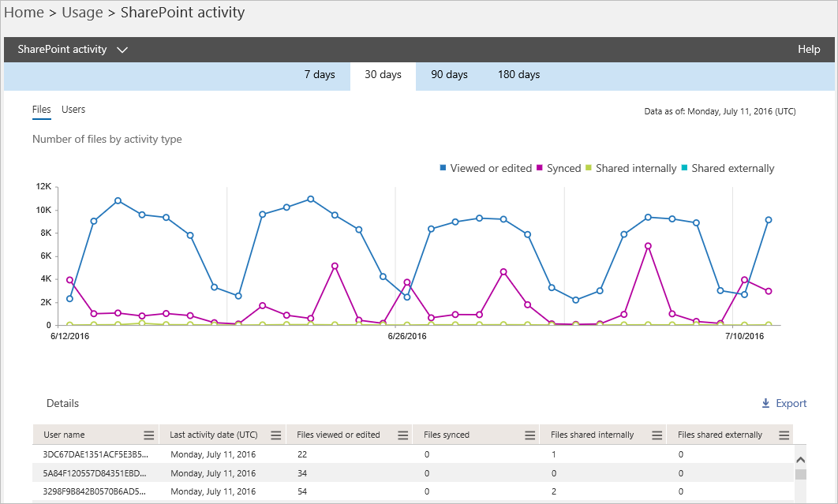Click scrollbar up arrow in details table
This screenshot has width=838, height=504.
(800, 460)
